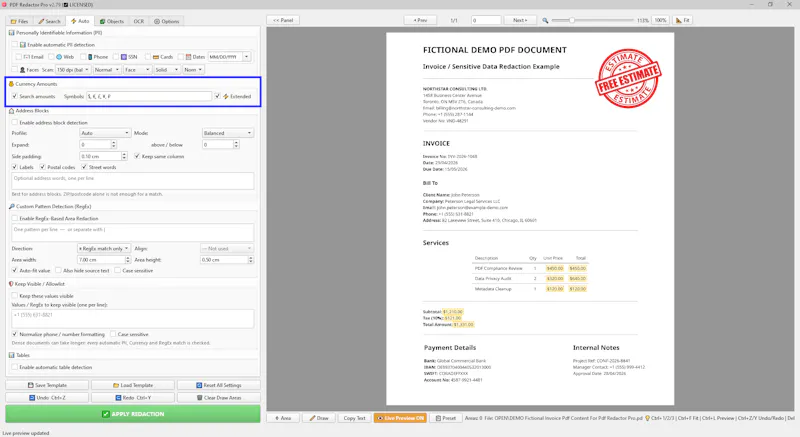Click the Next page button

tap(519, 20)
